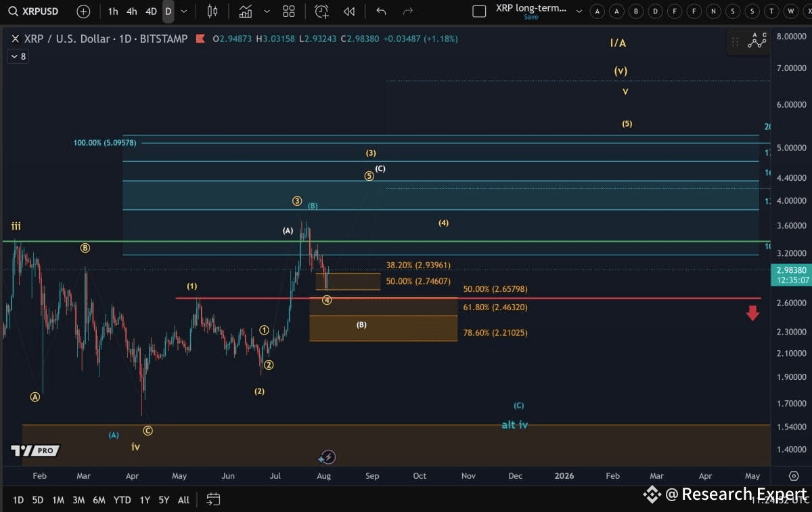Set the range to 1D

tap(18, 500)
